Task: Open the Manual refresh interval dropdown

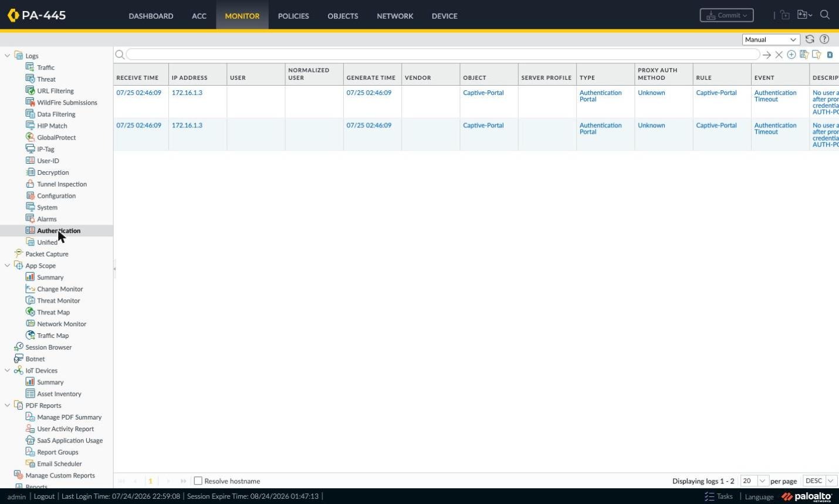Action: click(771, 39)
